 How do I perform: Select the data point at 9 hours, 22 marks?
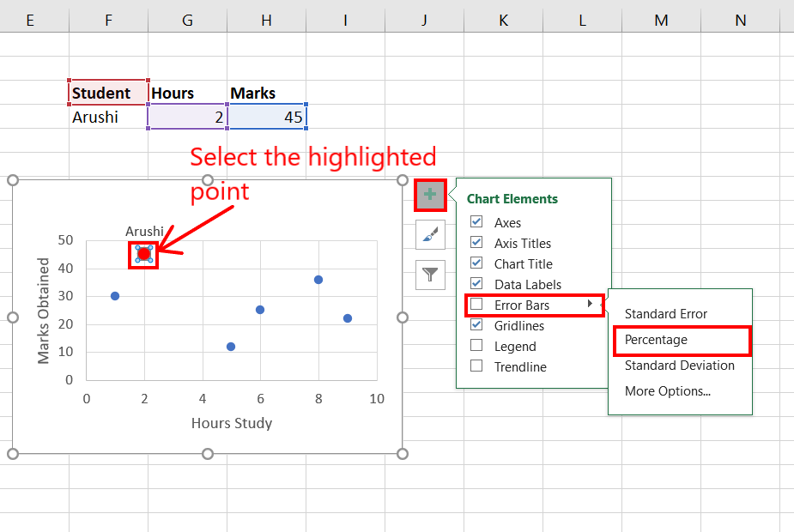(x=348, y=318)
